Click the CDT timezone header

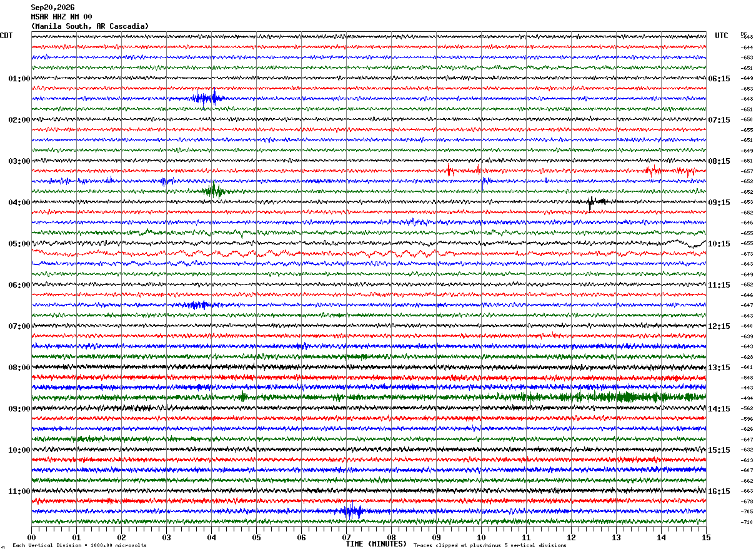coord(6,36)
